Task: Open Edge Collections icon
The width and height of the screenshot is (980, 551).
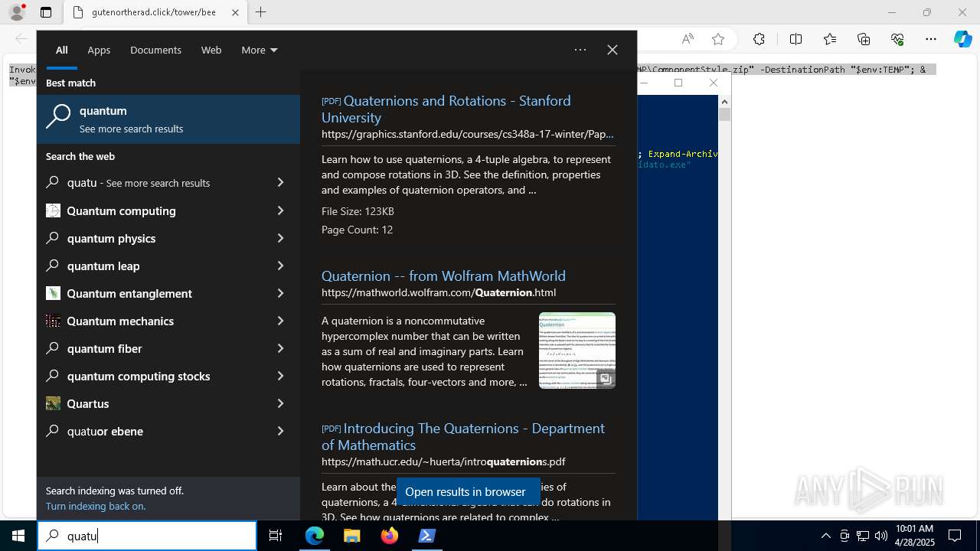Action: (864, 39)
